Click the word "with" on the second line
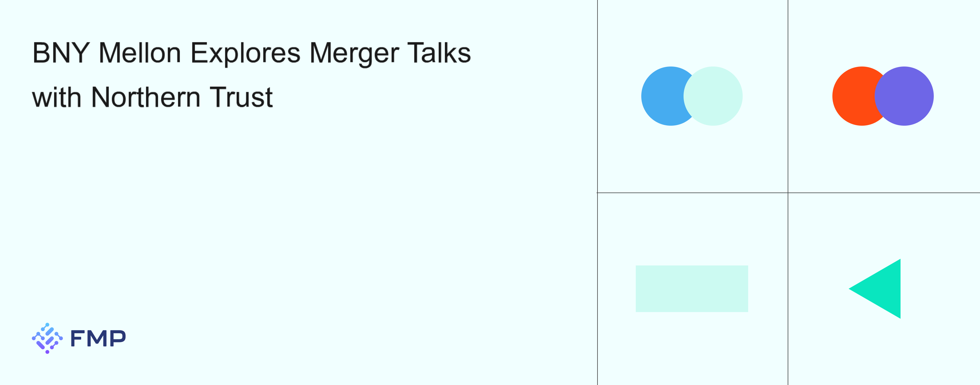The width and height of the screenshot is (980, 385). [57, 97]
